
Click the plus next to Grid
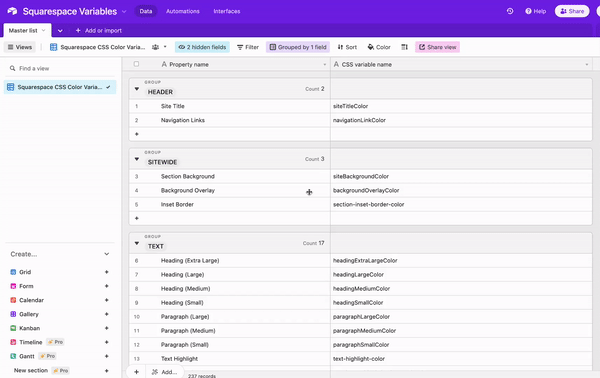(x=106, y=272)
